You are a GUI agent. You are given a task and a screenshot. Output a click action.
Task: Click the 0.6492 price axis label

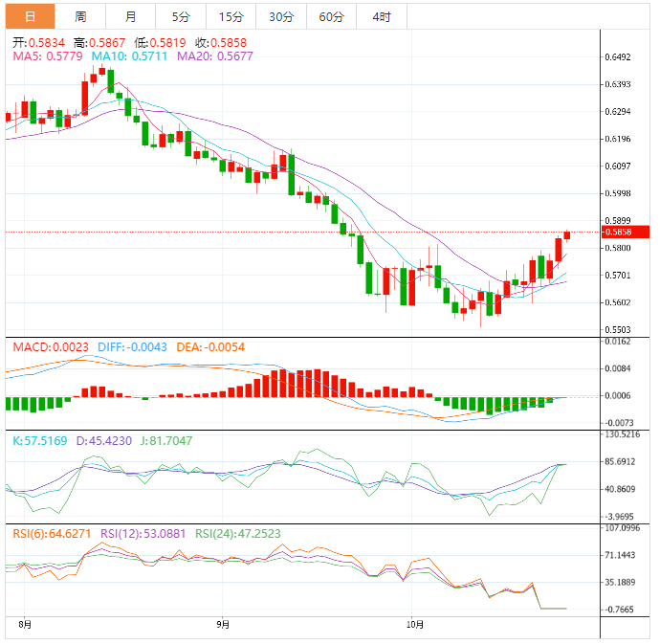pos(618,57)
